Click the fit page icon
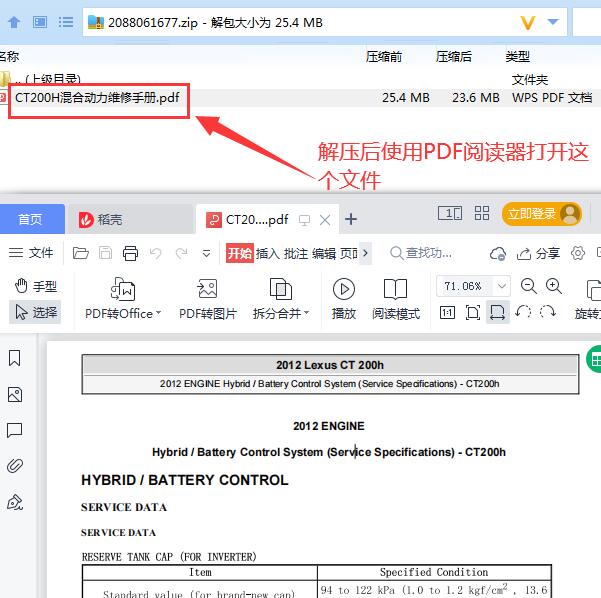Image resolution: width=601 pixels, height=598 pixels. tap(472, 313)
